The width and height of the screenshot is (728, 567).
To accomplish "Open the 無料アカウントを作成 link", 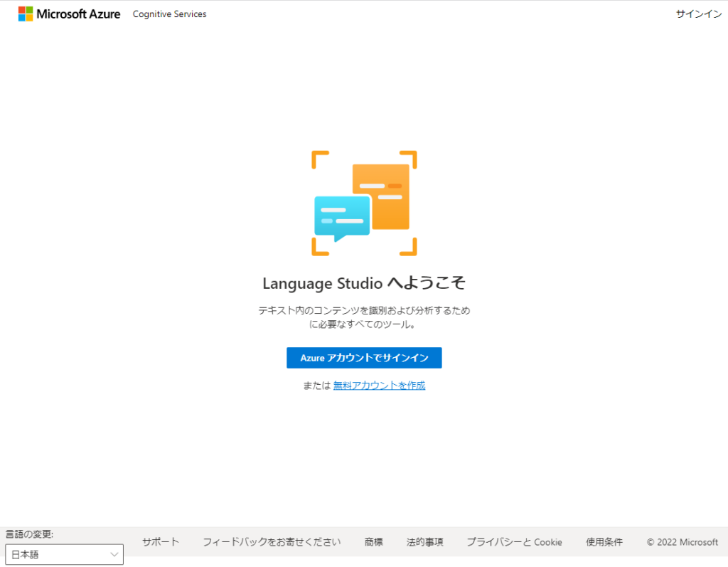I will tap(379, 385).
